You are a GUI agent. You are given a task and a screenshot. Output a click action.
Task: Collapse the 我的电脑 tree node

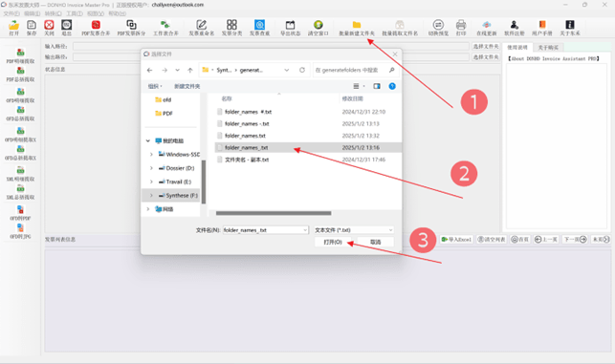coord(148,140)
